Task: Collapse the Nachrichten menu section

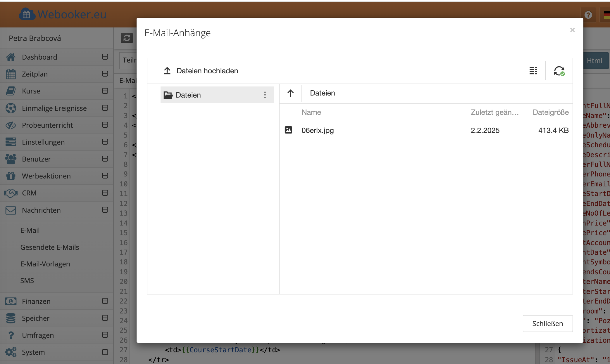Action: tap(105, 210)
